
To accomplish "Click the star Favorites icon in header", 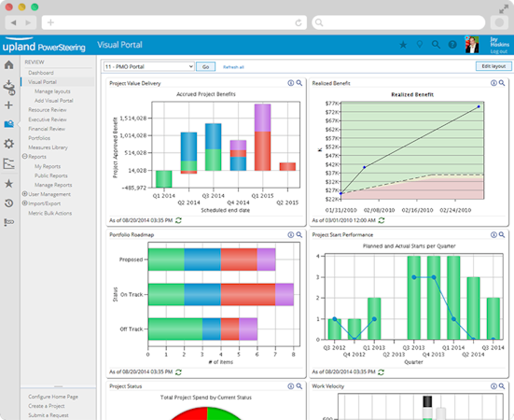I will click(403, 45).
